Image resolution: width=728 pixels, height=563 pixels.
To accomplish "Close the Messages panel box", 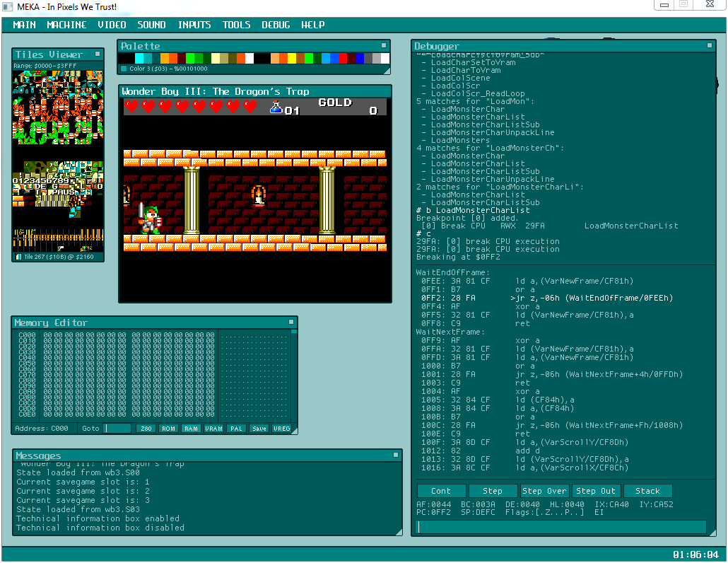I will [x=396, y=455].
